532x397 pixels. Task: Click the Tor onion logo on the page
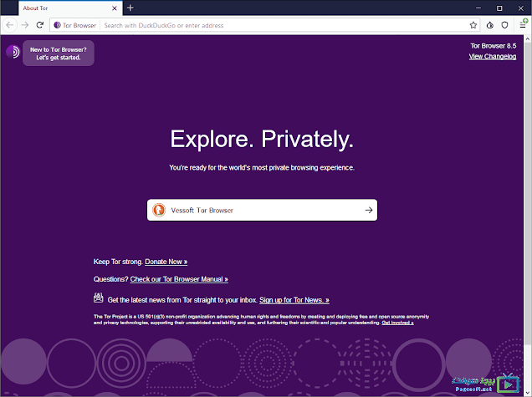click(x=13, y=52)
